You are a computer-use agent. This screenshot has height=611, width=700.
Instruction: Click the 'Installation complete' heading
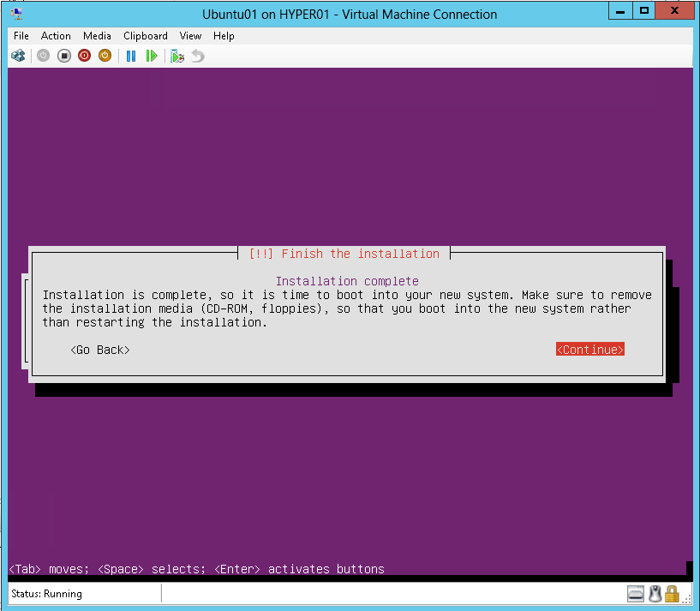pos(347,281)
